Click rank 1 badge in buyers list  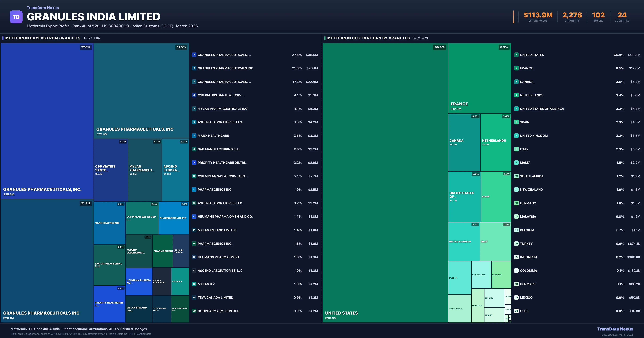(x=194, y=55)
